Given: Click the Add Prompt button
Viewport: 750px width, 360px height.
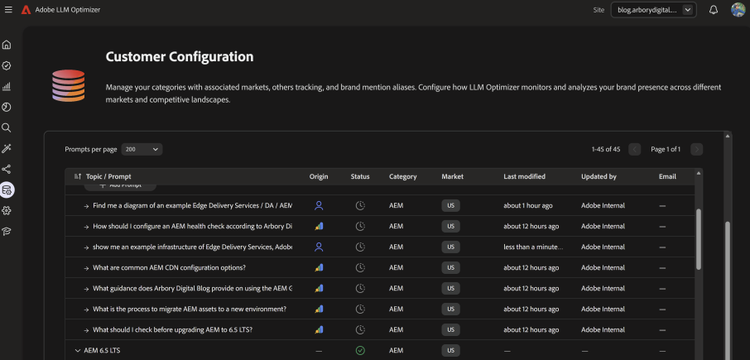Looking at the screenshot, I should tap(120, 186).
